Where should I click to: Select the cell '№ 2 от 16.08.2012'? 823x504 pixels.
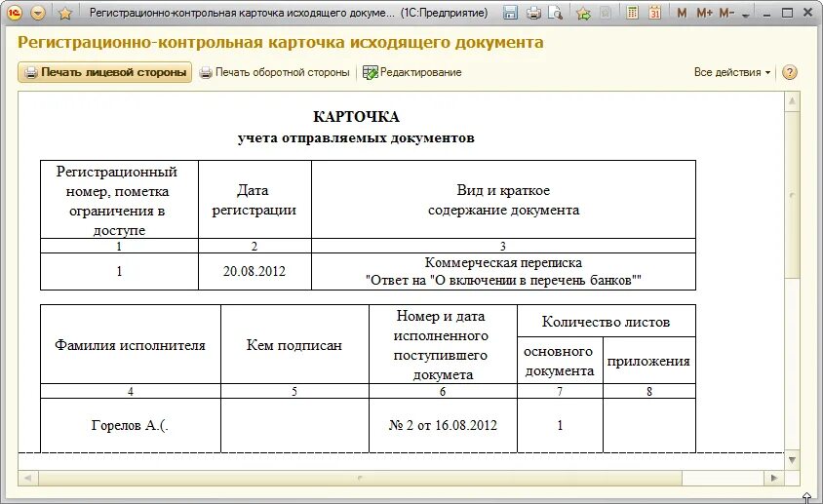(443, 425)
